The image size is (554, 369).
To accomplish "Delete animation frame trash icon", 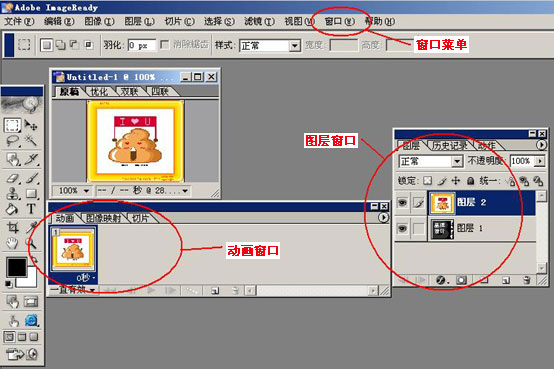I will coord(235,291).
